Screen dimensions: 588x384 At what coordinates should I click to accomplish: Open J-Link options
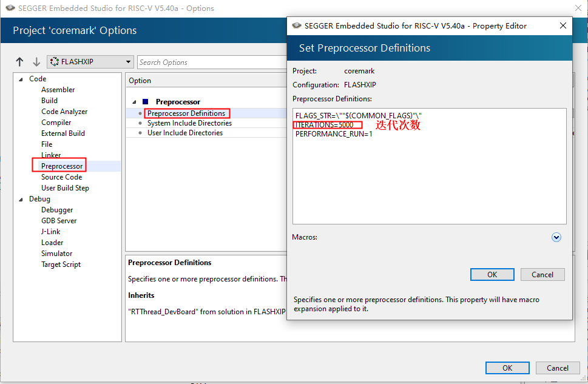[50, 231]
